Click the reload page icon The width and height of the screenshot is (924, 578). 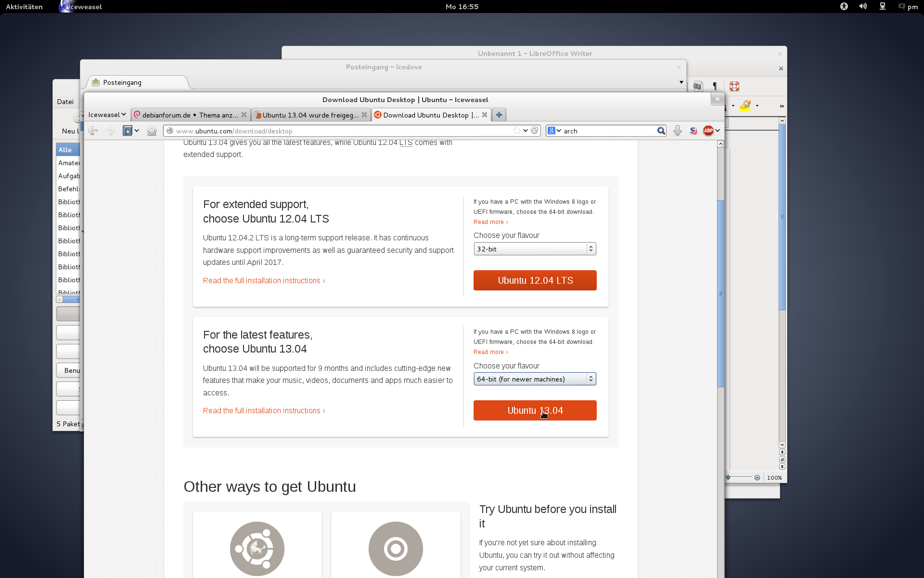535,131
